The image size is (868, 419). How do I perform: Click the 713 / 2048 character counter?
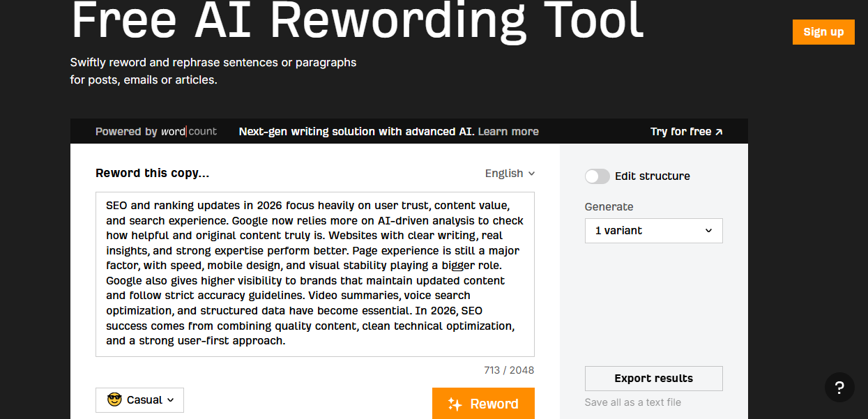point(509,370)
